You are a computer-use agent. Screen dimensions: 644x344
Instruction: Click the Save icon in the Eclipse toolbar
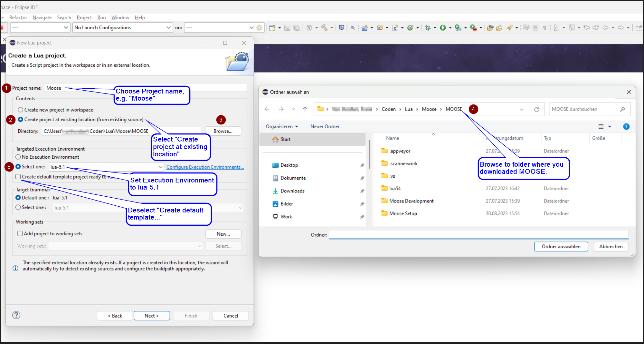[x=287, y=28]
